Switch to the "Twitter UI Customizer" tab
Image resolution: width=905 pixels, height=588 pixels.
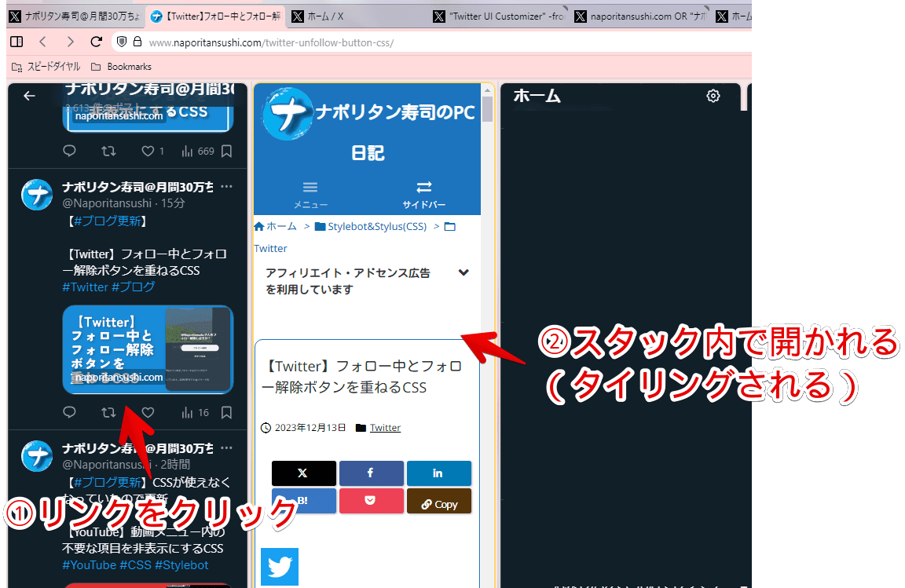500,16
